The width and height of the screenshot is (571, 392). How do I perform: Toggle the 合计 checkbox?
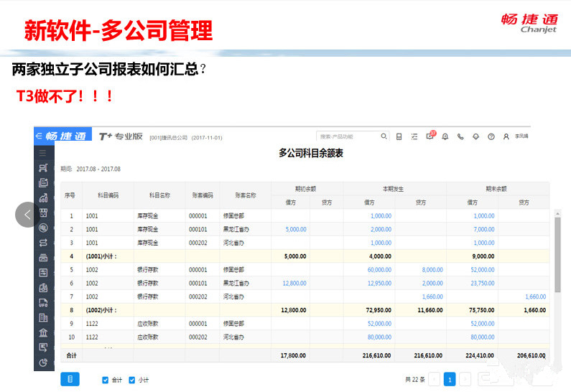[106, 380]
